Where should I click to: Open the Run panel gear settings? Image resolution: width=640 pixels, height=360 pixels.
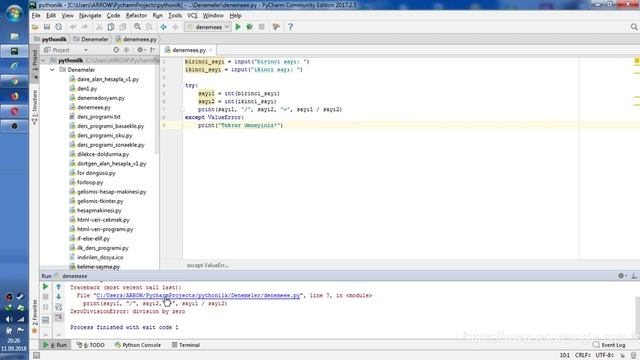622,276
